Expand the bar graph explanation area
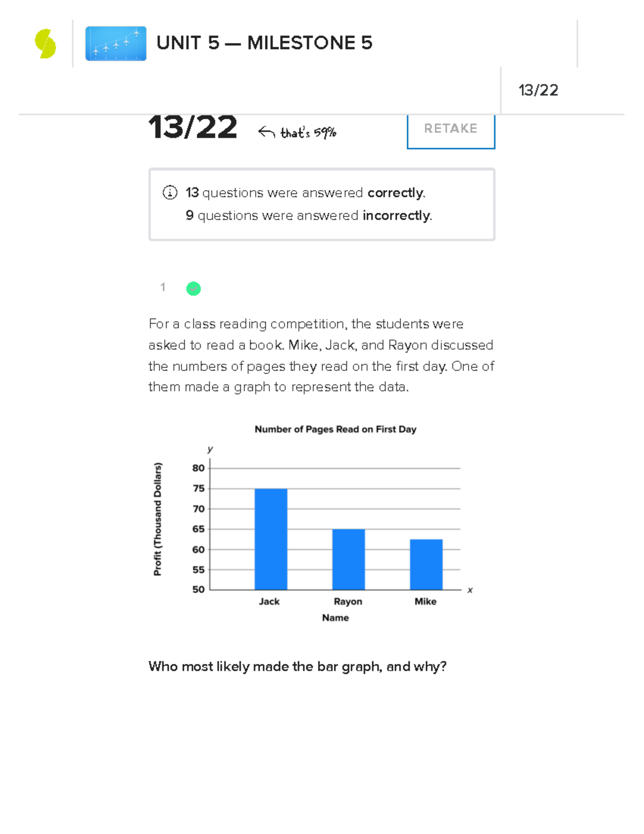Screen dimensions: 644x834 297,666
